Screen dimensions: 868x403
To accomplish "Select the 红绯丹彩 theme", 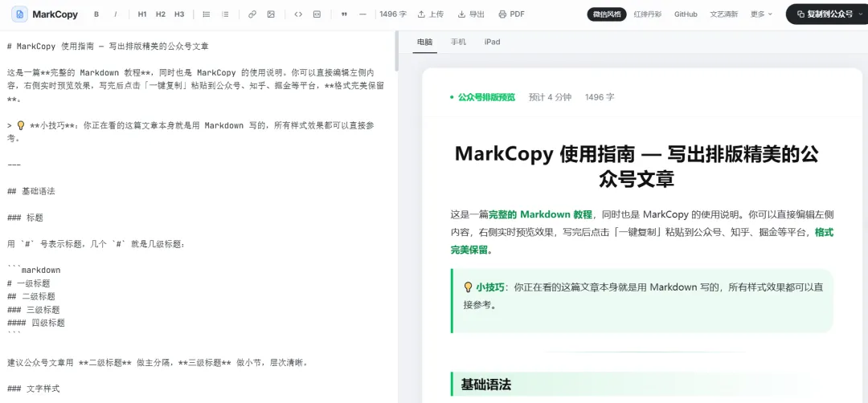I will coord(648,14).
